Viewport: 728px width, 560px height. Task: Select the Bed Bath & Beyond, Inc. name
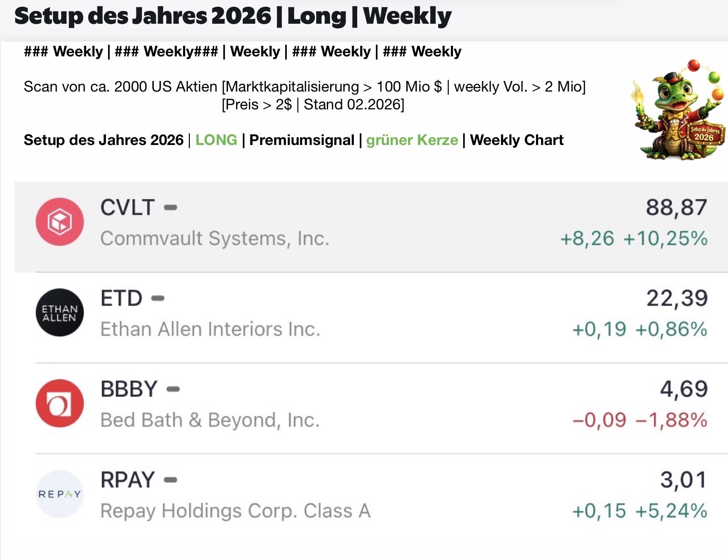[210, 420]
